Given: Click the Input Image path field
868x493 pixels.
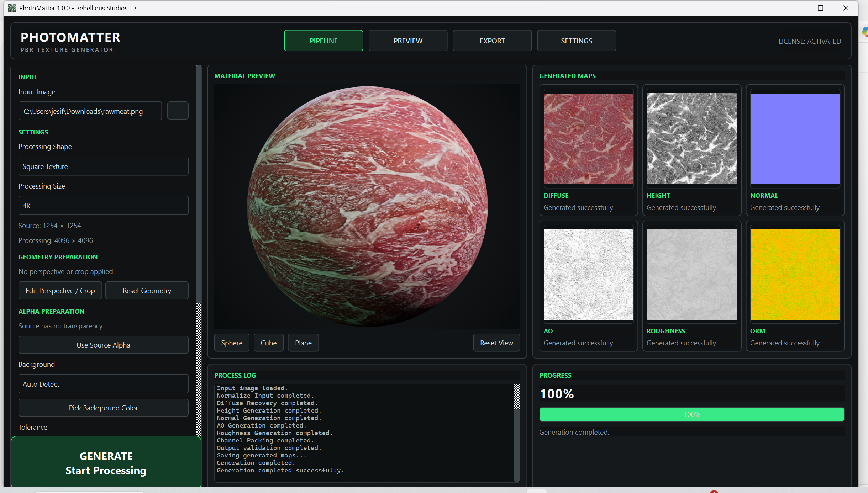Looking at the screenshot, I should [x=90, y=111].
